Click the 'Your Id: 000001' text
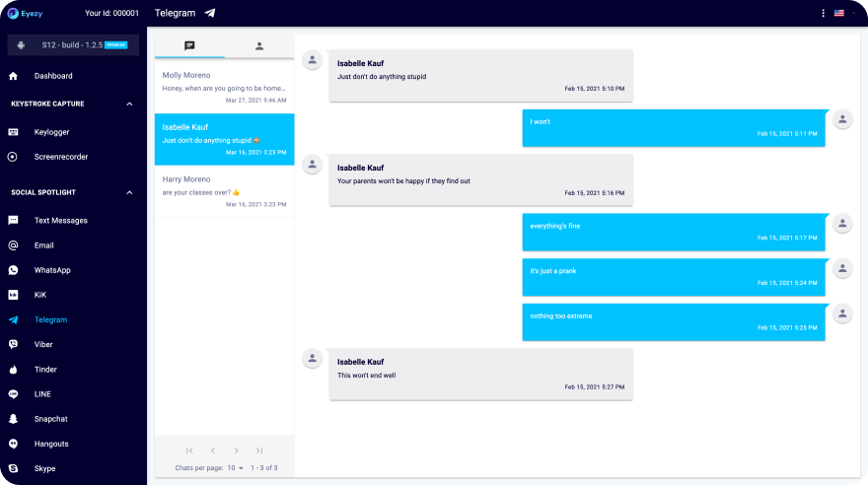The height and width of the screenshot is (485, 868). tap(111, 13)
